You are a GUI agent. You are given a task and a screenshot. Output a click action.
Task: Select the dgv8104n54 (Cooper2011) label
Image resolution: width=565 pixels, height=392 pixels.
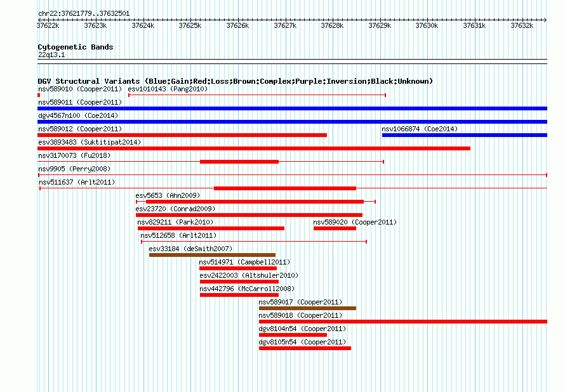(302, 329)
